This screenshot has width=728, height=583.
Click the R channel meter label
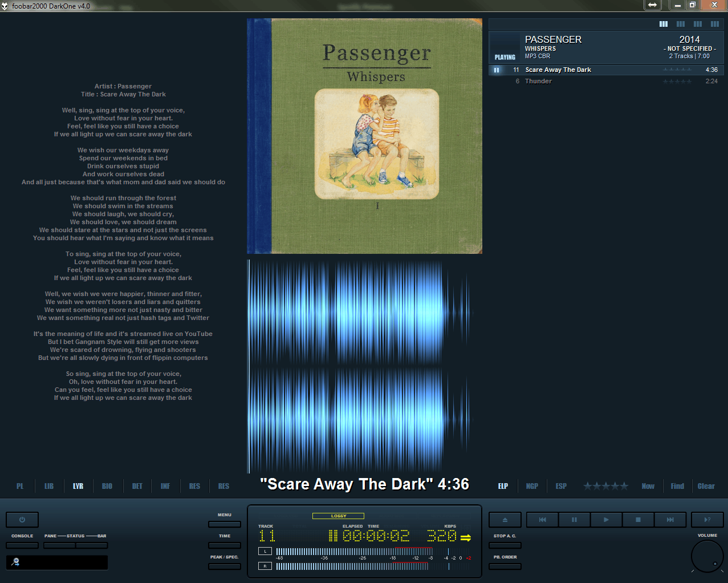coord(265,566)
